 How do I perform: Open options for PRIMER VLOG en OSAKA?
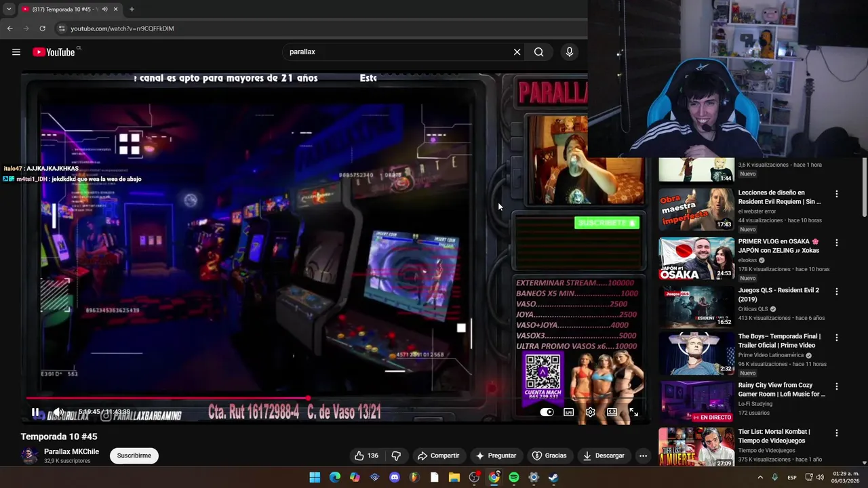836,243
